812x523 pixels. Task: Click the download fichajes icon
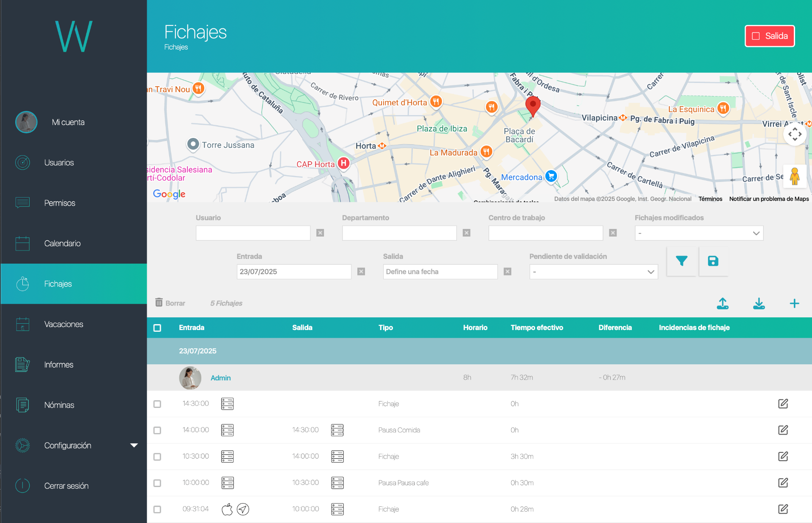point(759,303)
